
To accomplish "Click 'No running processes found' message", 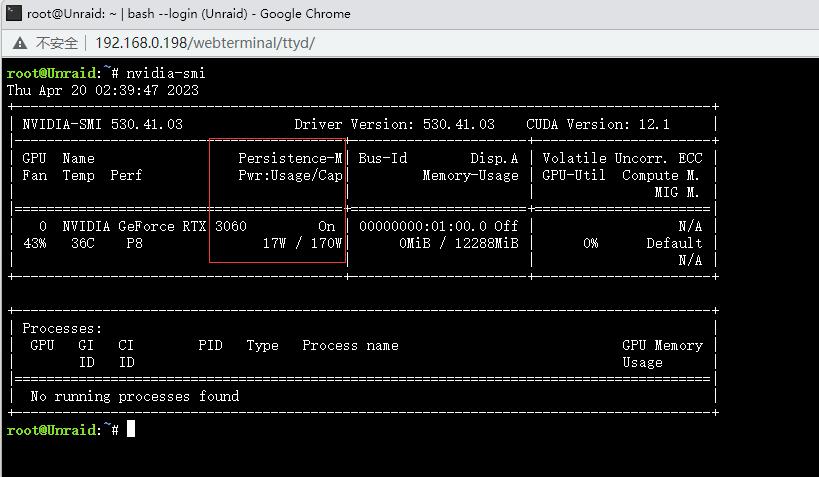I will point(135,397).
